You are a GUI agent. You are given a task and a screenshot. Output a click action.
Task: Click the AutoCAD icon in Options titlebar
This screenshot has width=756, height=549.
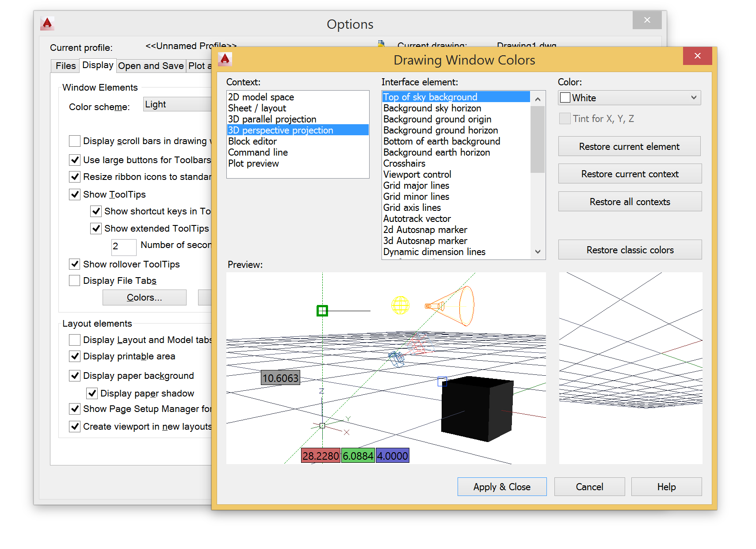[47, 23]
